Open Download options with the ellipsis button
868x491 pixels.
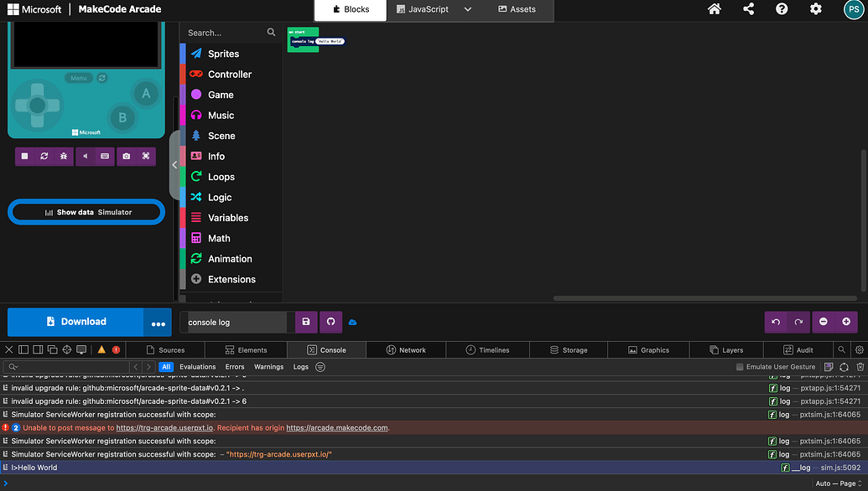click(x=157, y=322)
